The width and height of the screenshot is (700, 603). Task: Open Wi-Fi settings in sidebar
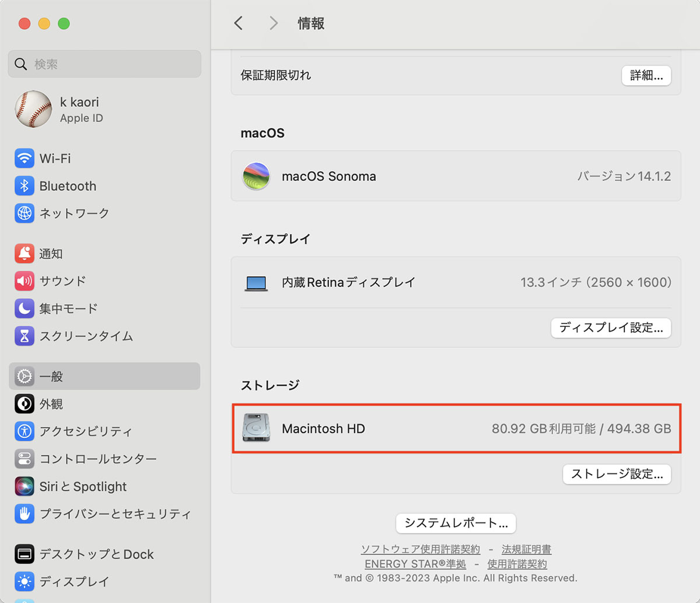click(104, 158)
